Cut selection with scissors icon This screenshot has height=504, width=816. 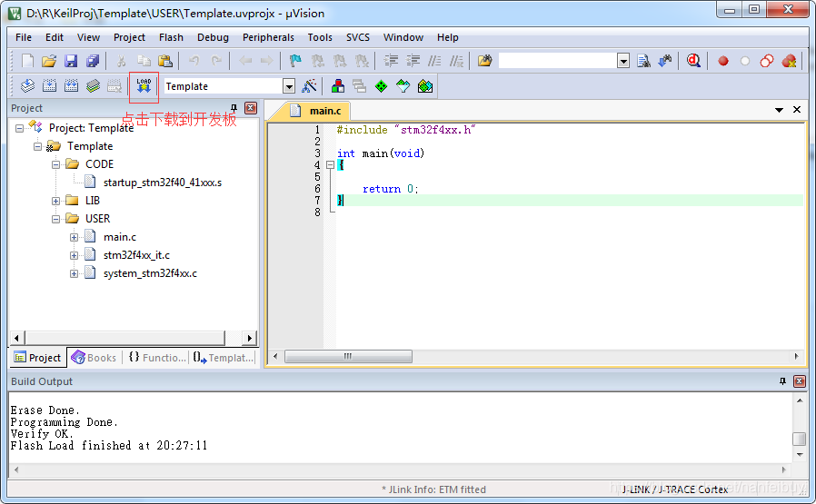coord(121,61)
